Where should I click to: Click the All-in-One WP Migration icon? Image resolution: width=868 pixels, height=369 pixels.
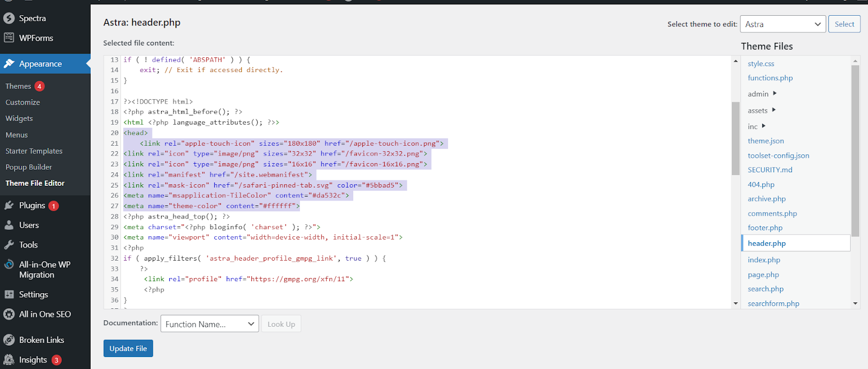point(9,264)
